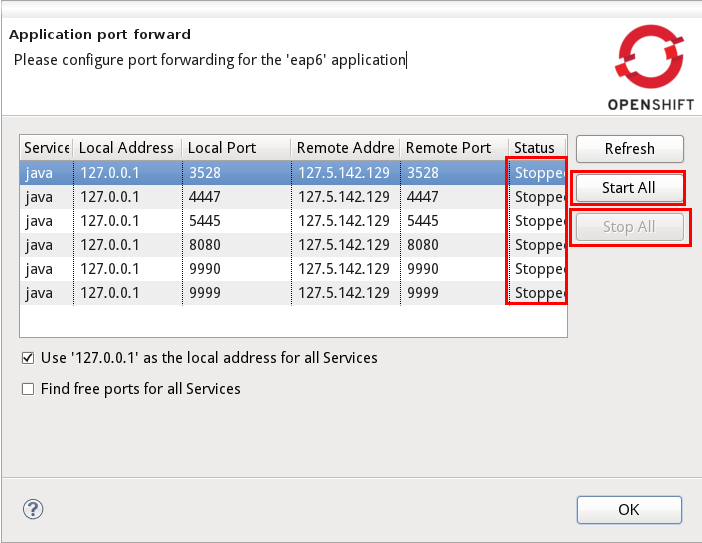Click the Start All button

(628, 188)
